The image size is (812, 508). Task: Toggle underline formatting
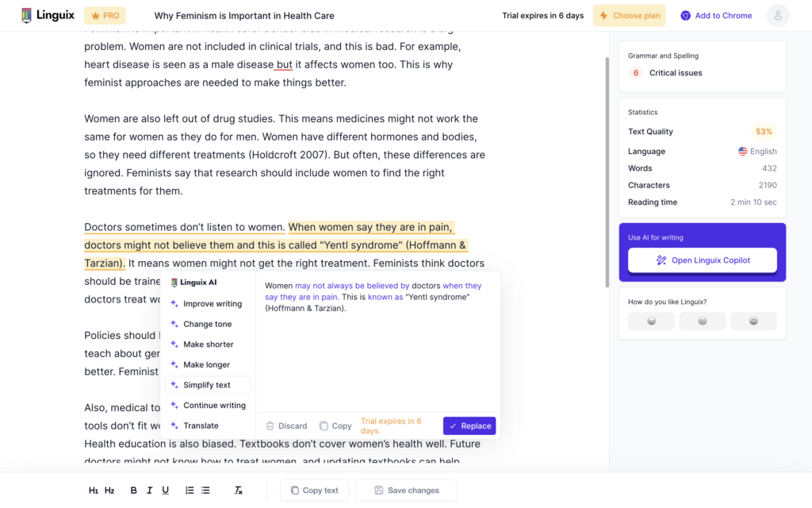click(x=165, y=490)
